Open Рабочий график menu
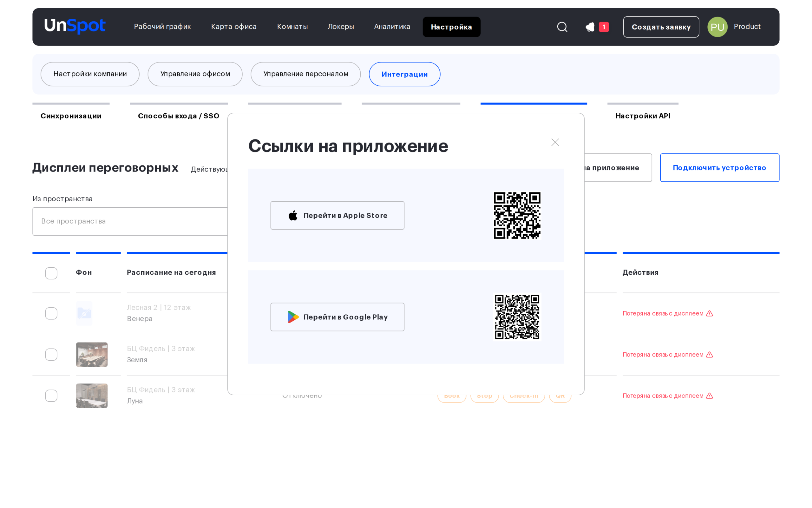Viewport: 812px width, 508px height. click(x=162, y=27)
